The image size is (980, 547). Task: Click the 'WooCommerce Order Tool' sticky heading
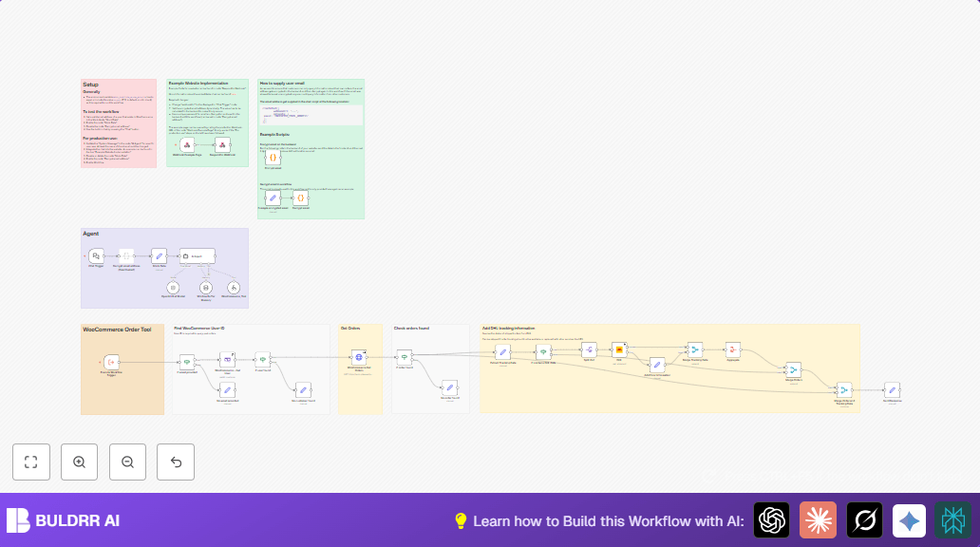[117, 330]
